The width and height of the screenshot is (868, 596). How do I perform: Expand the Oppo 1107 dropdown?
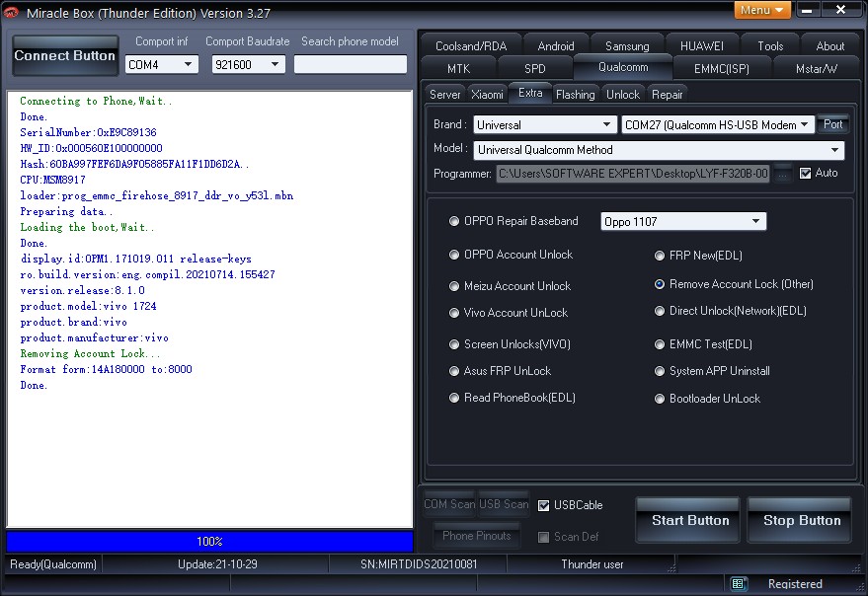(x=683, y=221)
